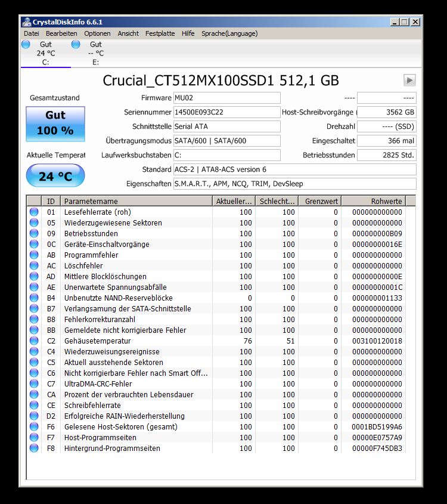Open the Hilfe menu
The width and height of the screenshot is (447, 504).
[188, 33]
